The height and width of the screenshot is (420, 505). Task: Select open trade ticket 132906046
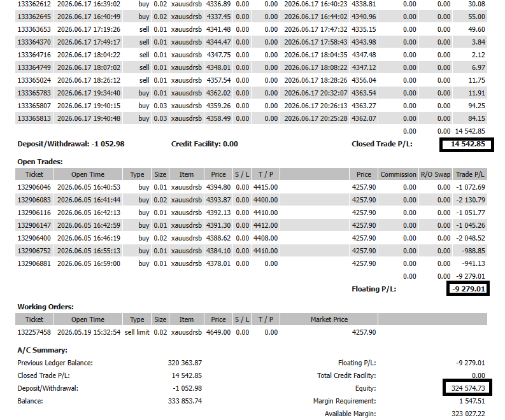pyautogui.click(x=34, y=187)
